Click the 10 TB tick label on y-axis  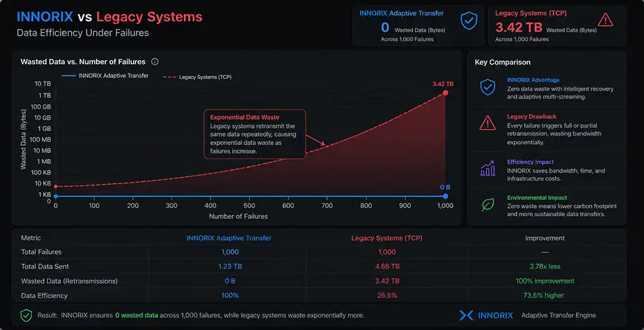(x=43, y=83)
